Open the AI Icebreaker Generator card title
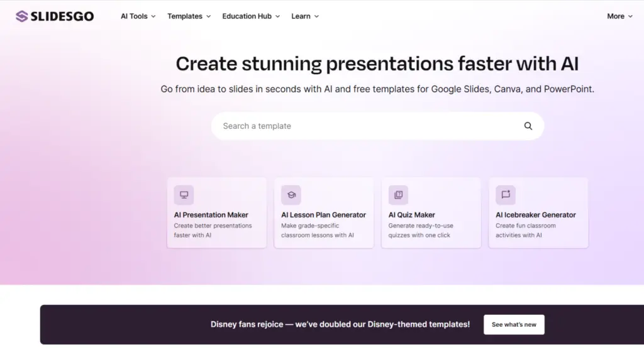Viewport: 644px width, 362px height. pos(536,215)
